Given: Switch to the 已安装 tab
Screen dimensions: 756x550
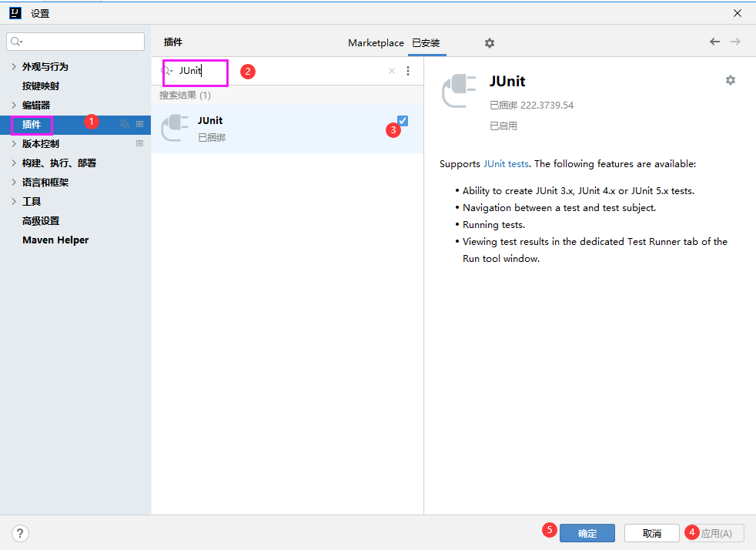Looking at the screenshot, I should (426, 43).
